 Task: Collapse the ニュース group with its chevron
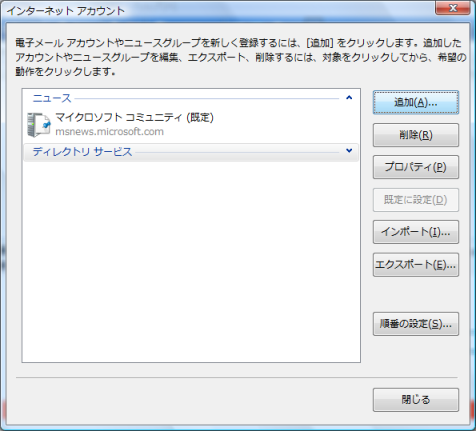tap(349, 98)
